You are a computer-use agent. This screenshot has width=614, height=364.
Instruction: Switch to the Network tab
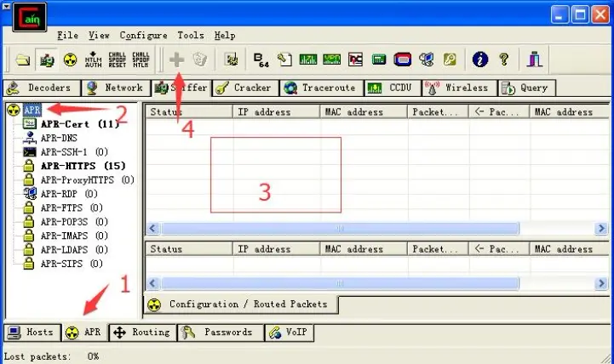116,88
